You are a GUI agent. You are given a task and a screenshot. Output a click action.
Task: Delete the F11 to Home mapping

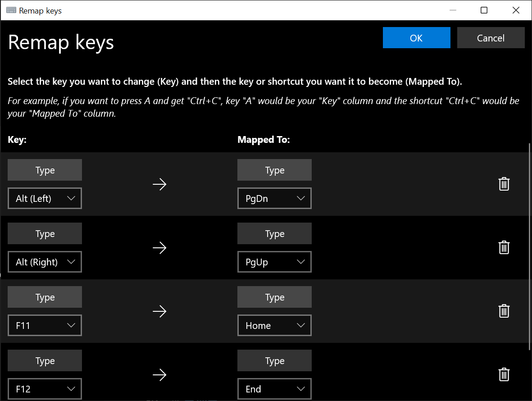point(504,311)
